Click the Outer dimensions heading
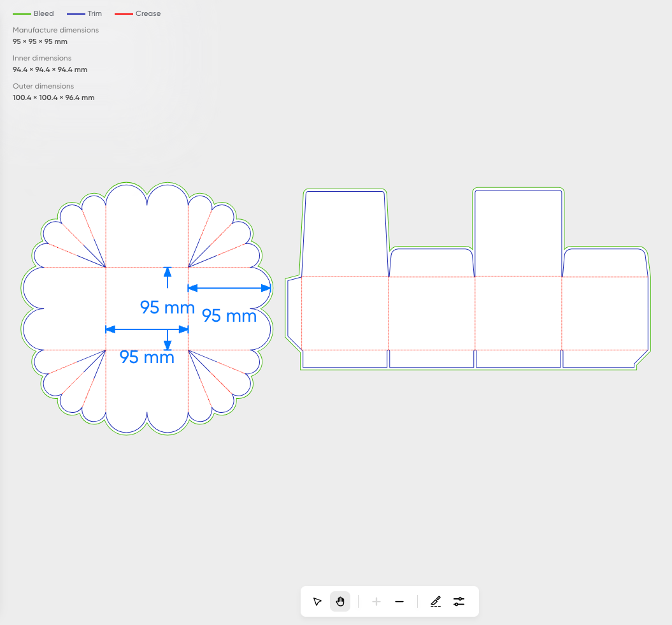The height and width of the screenshot is (625, 672). tap(43, 86)
